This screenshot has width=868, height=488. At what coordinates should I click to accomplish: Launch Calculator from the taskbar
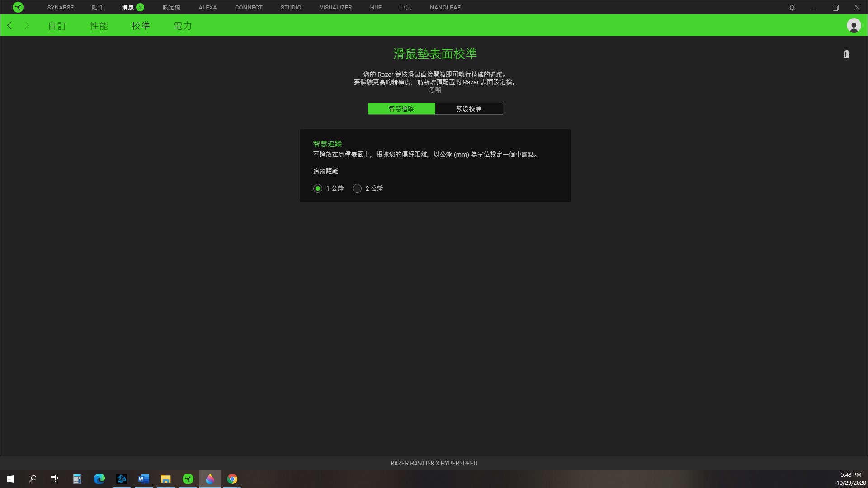(77, 479)
